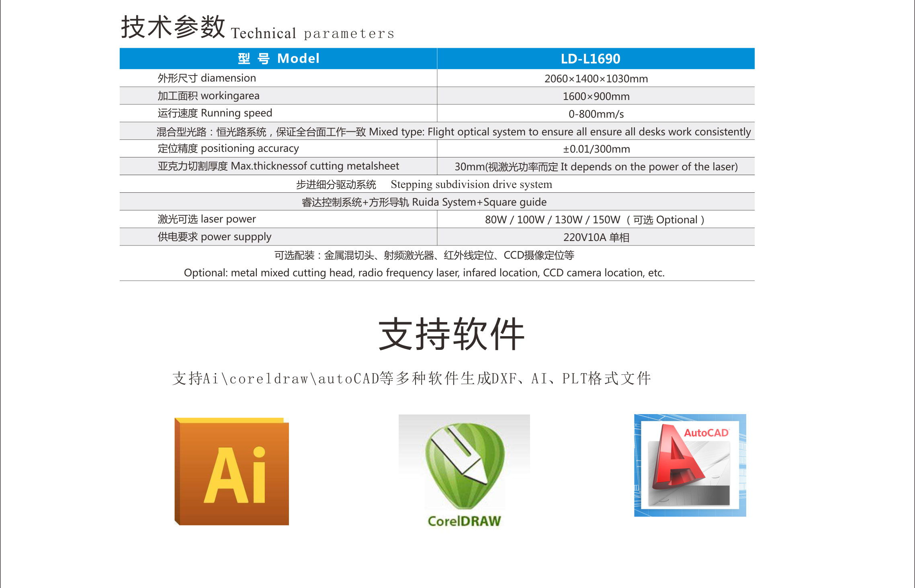Image resolution: width=915 pixels, height=588 pixels.
Task: Click the Model header cell
Action: tap(278, 59)
